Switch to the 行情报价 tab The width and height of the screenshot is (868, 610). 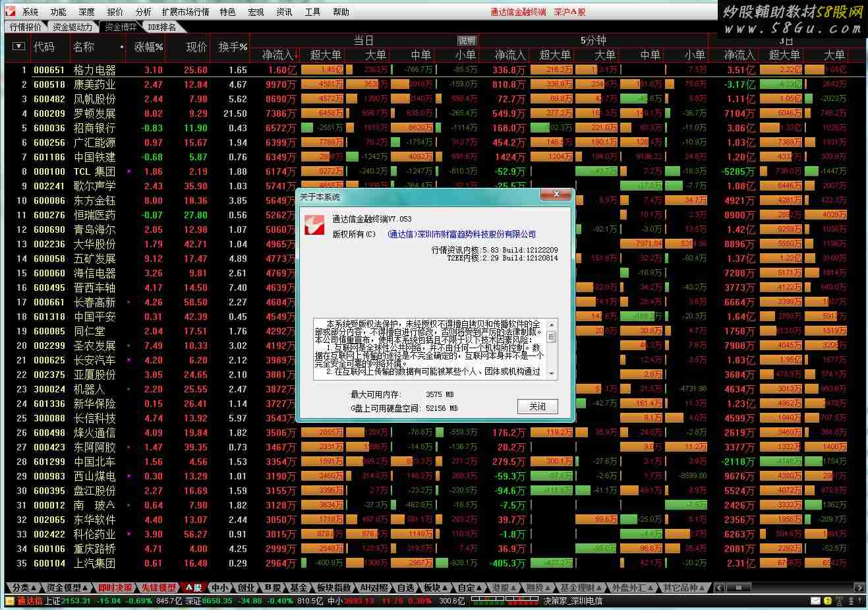coord(25,27)
